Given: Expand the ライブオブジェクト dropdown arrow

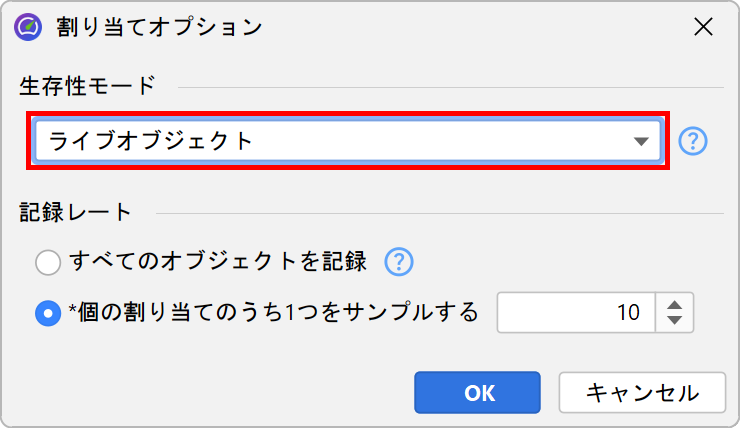Looking at the screenshot, I should [x=642, y=142].
